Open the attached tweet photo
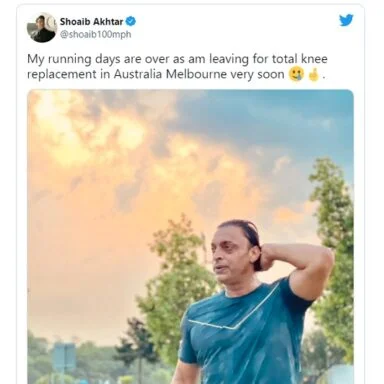384x384 pixels. [x=190, y=237]
